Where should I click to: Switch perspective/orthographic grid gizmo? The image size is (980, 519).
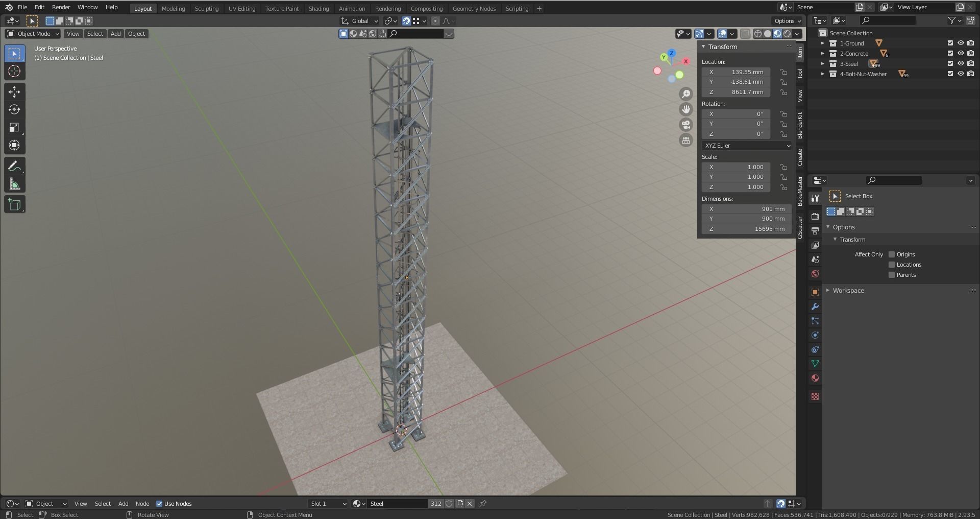pos(686,140)
